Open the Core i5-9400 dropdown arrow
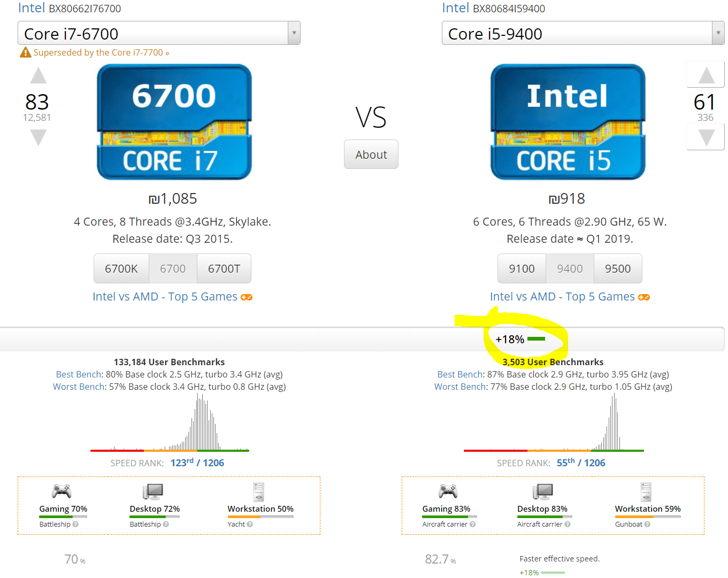Image resolution: width=728 pixels, height=578 pixels. point(718,33)
